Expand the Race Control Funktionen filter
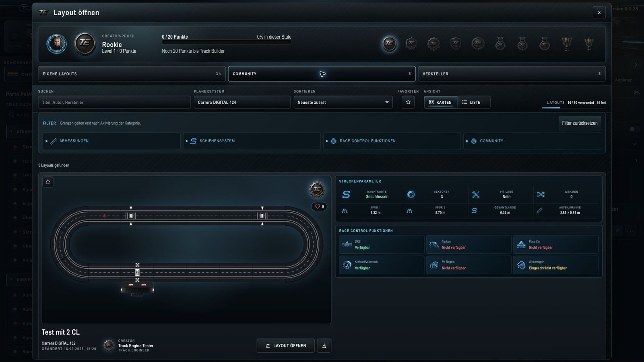The width and height of the screenshot is (644, 362). pos(392,141)
